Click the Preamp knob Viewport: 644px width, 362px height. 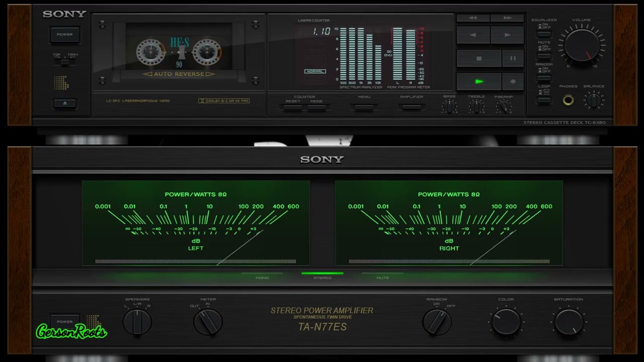tap(503, 107)
